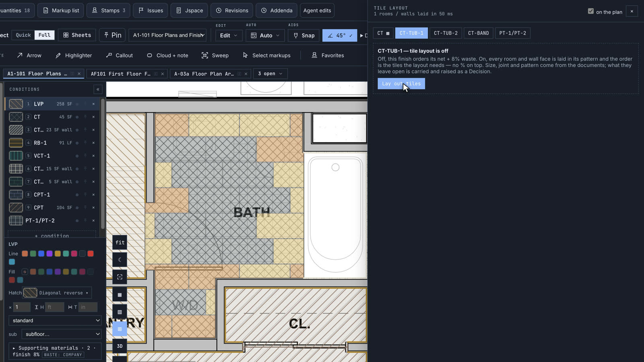Switch to PT-1/PT-2 tile tab
The image size is (644, 362).
click(x=512, y=33)
